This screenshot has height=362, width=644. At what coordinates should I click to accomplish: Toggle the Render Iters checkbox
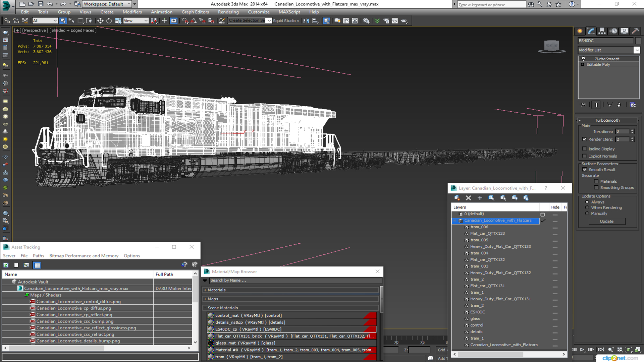point(585,139)
